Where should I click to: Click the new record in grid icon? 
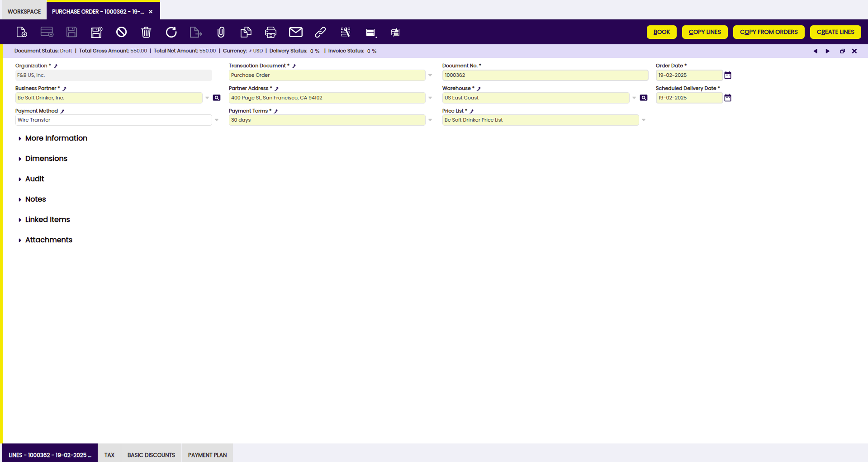(47, 32)
